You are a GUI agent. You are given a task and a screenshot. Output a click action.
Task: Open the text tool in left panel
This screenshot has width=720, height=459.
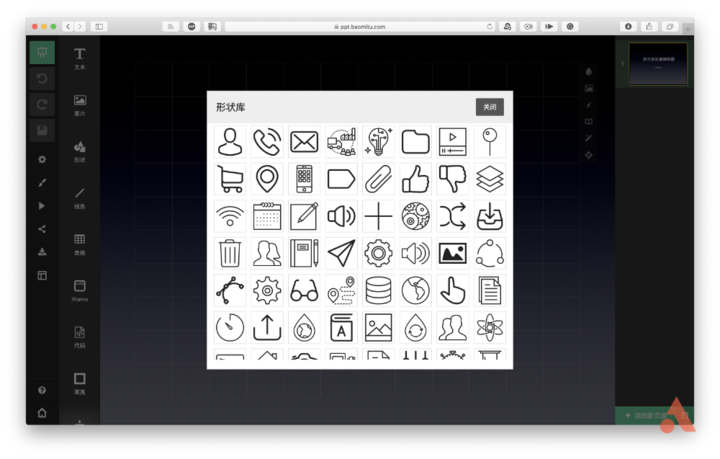[x=79, y=58]
